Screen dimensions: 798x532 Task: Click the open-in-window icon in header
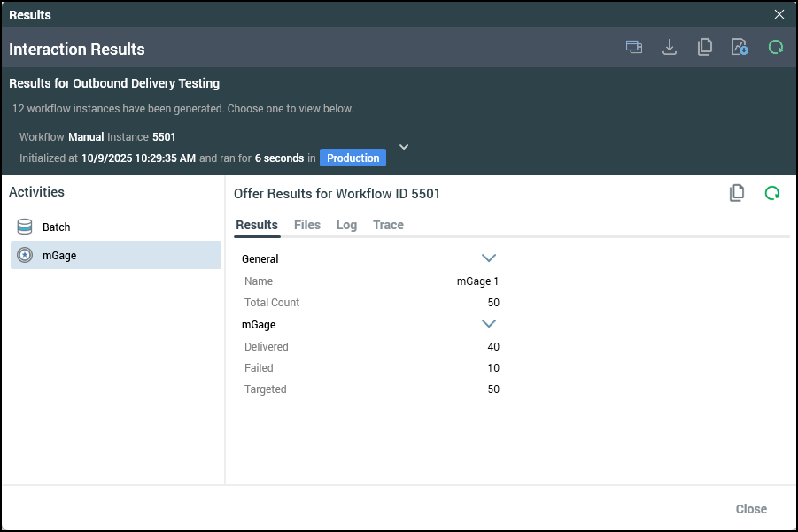[634, 48]
